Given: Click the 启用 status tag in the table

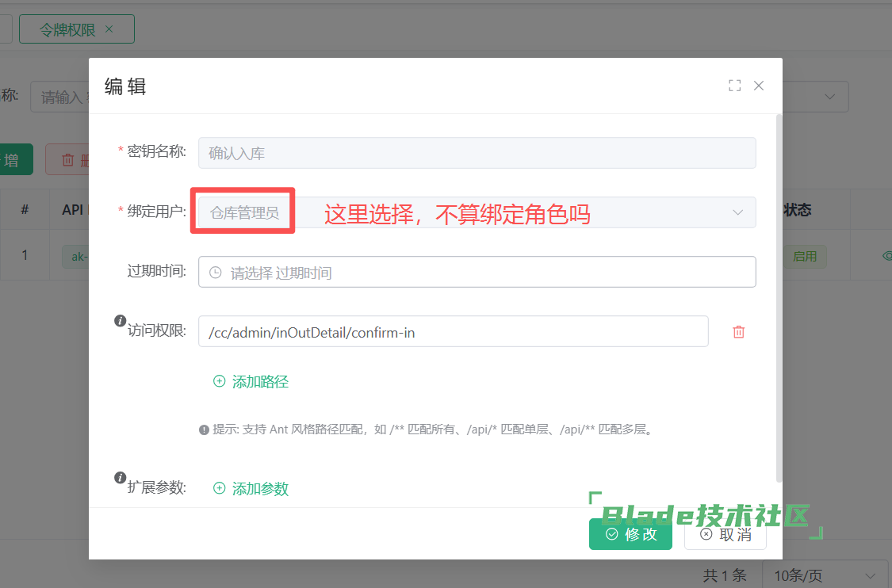Looking at the screenshot, I should pos(805,257).
